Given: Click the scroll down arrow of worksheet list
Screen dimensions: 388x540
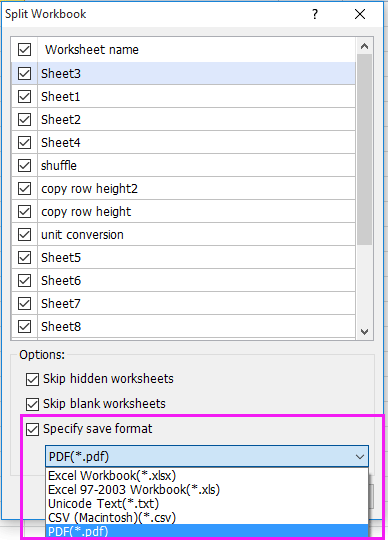Looking at the screenshot, I should 364,332.
